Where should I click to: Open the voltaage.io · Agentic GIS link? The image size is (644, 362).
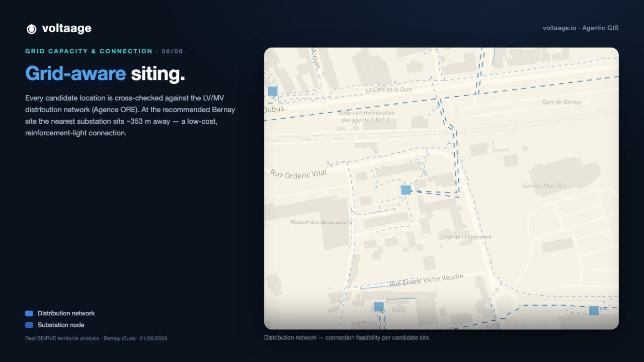[x=581, y=28]
